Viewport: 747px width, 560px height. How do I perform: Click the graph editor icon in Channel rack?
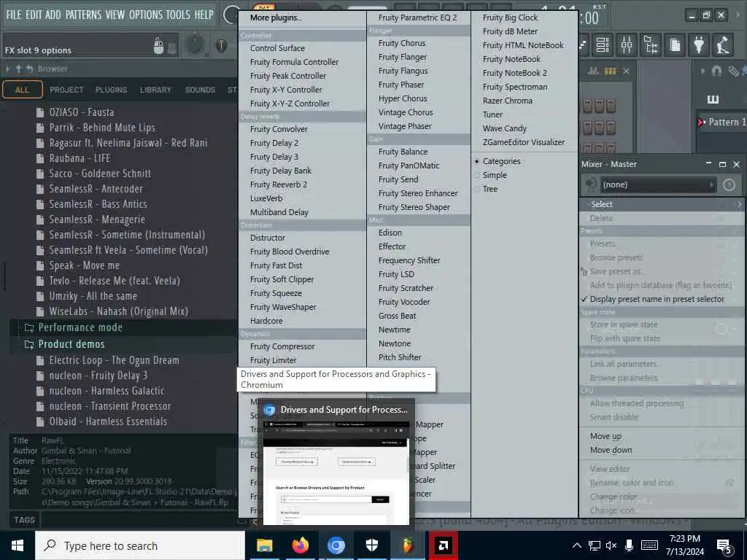[593, 71]
